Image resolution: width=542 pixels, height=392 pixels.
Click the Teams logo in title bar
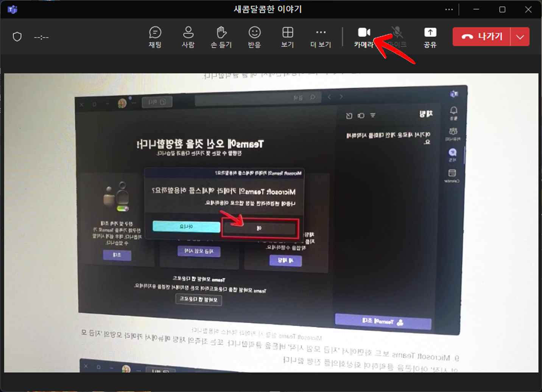pos(12,9)
